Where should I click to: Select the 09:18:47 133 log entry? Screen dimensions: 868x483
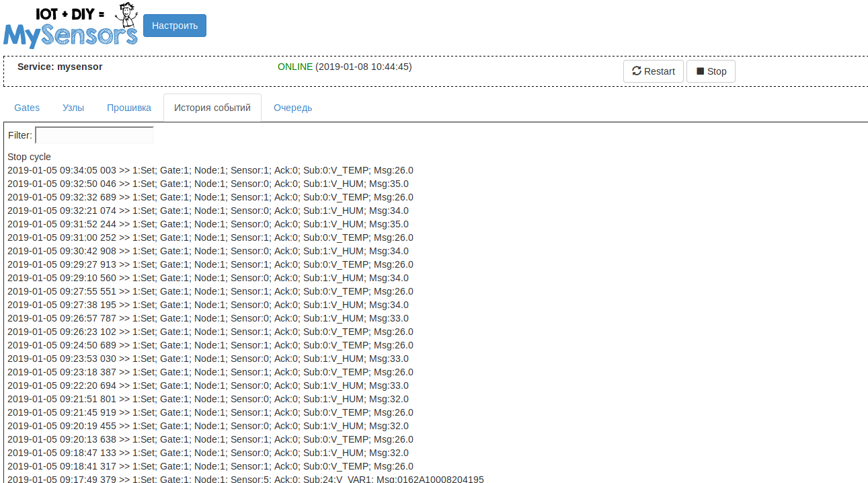coord(208,453)
